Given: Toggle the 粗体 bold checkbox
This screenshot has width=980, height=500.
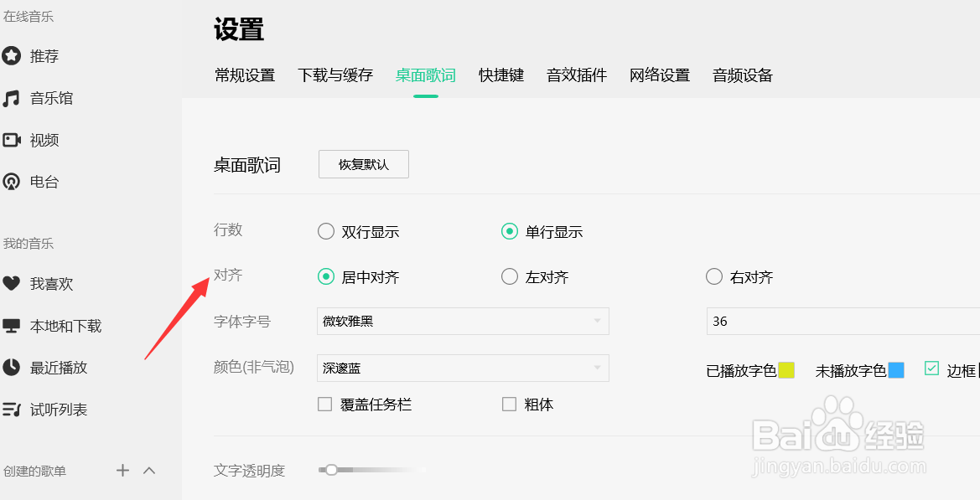Looking at the screenshot, I should click(509, 404).
